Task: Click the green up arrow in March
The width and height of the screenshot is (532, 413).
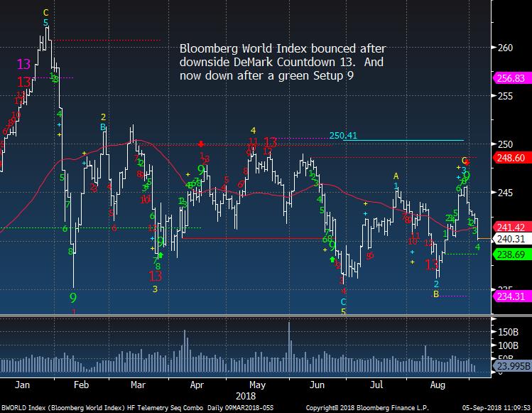Action: [160, 254]
